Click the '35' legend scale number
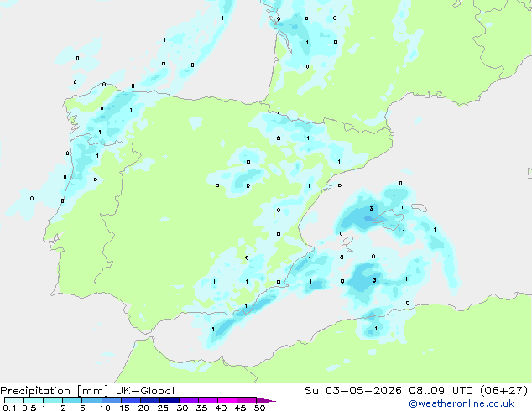 (201, 408)
